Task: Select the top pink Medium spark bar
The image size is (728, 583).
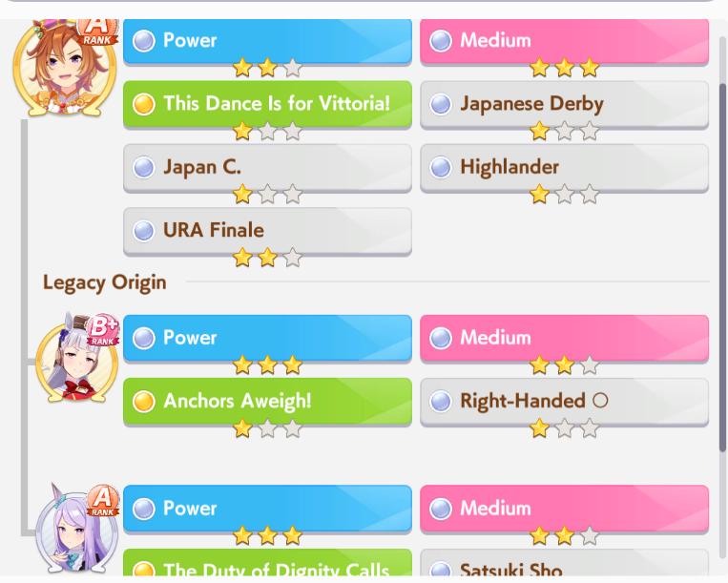Action: [564, 41]
